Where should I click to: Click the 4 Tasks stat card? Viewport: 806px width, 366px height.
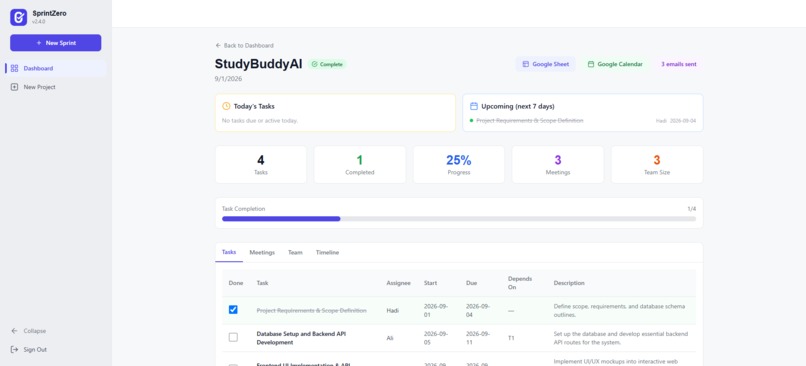(x=261, y=164)
